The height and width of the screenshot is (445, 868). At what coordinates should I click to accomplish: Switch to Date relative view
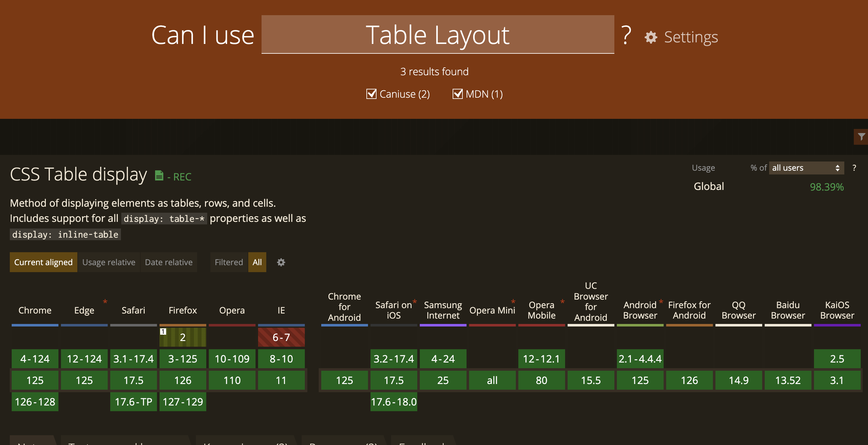pyautogui.click(x=169, y=262)
